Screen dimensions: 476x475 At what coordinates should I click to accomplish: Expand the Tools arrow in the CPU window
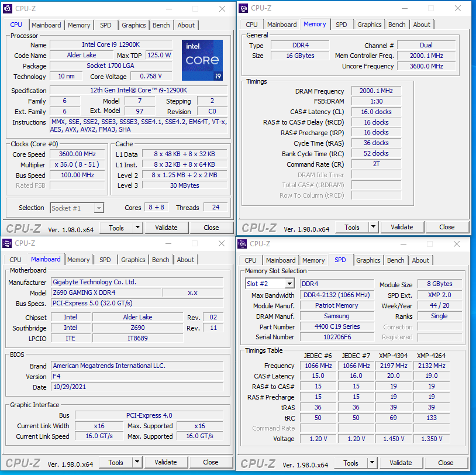point(138,227)
